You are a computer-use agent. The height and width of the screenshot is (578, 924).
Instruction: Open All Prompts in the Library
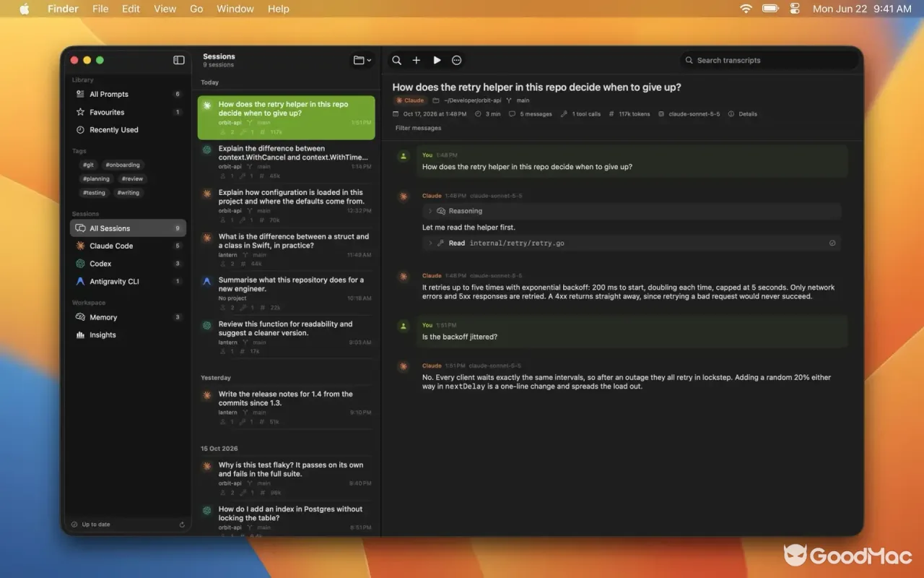point(128,94)
